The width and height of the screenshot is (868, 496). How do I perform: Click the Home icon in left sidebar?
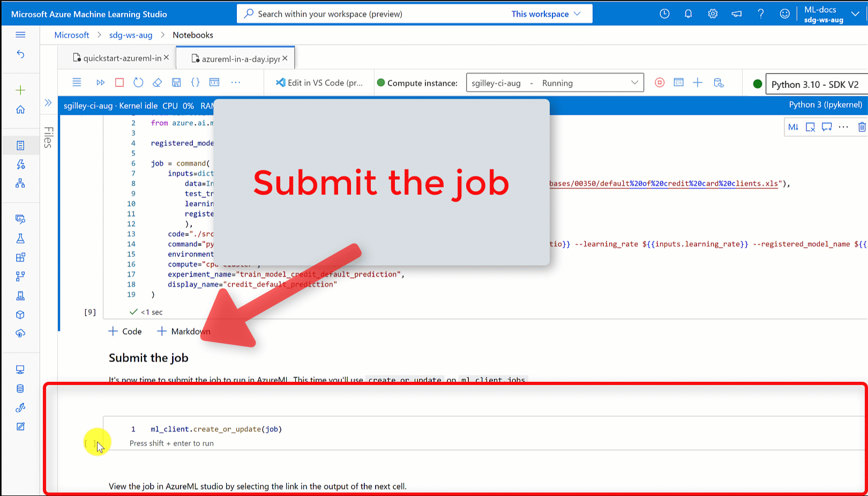20,109
